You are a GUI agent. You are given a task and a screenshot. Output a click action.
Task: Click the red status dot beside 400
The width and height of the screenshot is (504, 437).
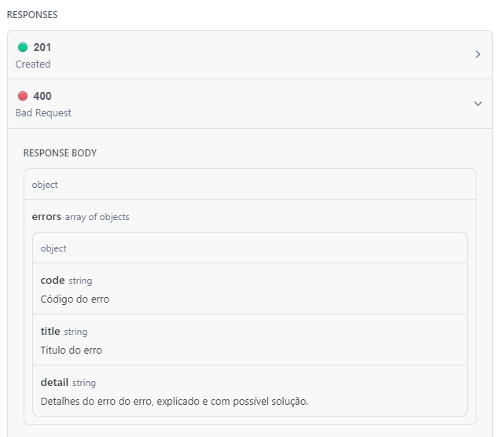coord(22,96)
